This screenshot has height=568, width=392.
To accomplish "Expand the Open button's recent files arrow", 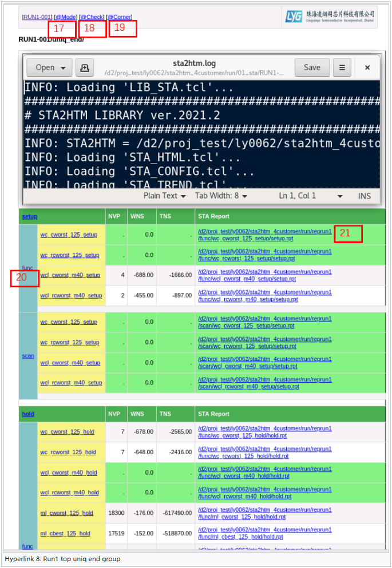I will click(x=63, y=67).
